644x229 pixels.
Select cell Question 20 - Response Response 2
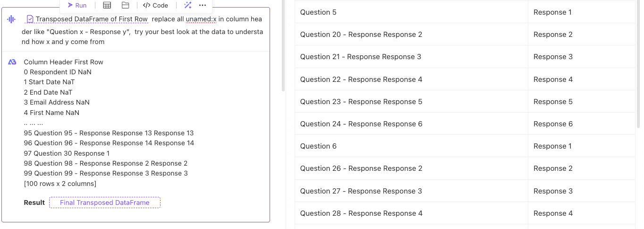pyautogui.click(x=411, y=35)
